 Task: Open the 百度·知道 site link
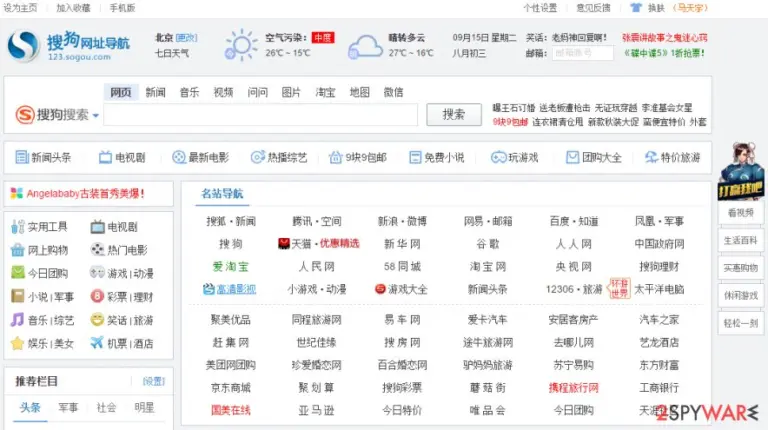tap(574, 221)
